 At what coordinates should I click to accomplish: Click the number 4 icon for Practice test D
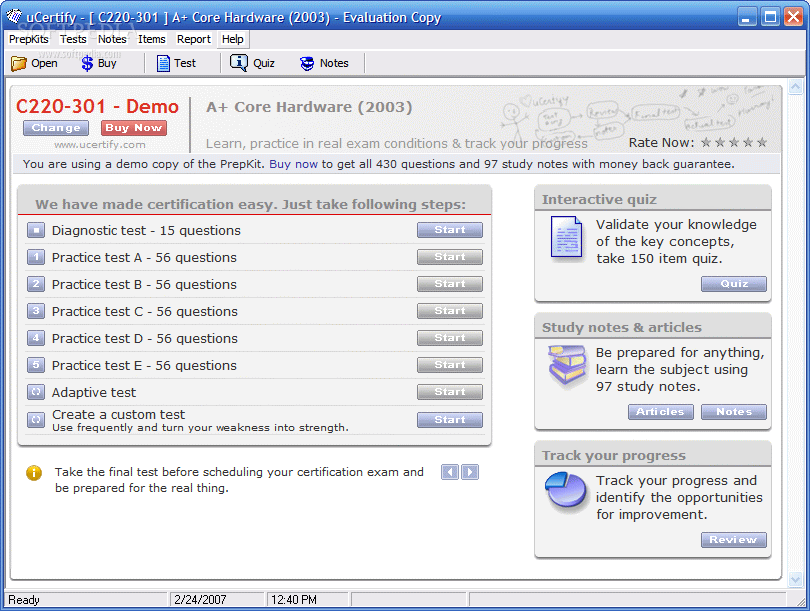pos(36,338)
